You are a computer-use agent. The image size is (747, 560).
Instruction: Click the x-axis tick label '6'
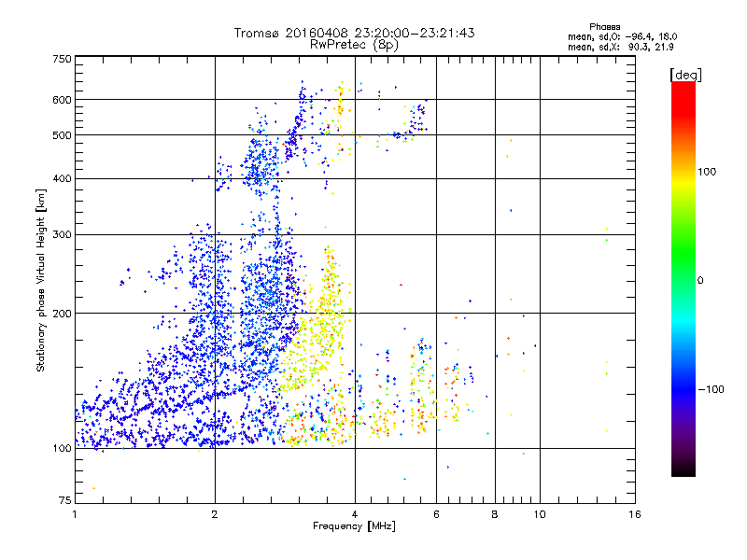pyautogui.click(x=436, y=514)
